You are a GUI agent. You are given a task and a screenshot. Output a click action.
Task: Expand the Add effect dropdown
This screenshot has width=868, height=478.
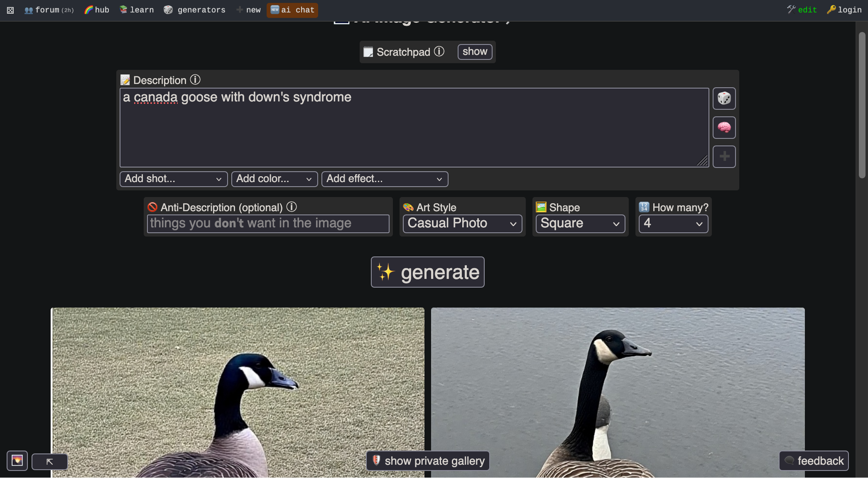(385, 179)
